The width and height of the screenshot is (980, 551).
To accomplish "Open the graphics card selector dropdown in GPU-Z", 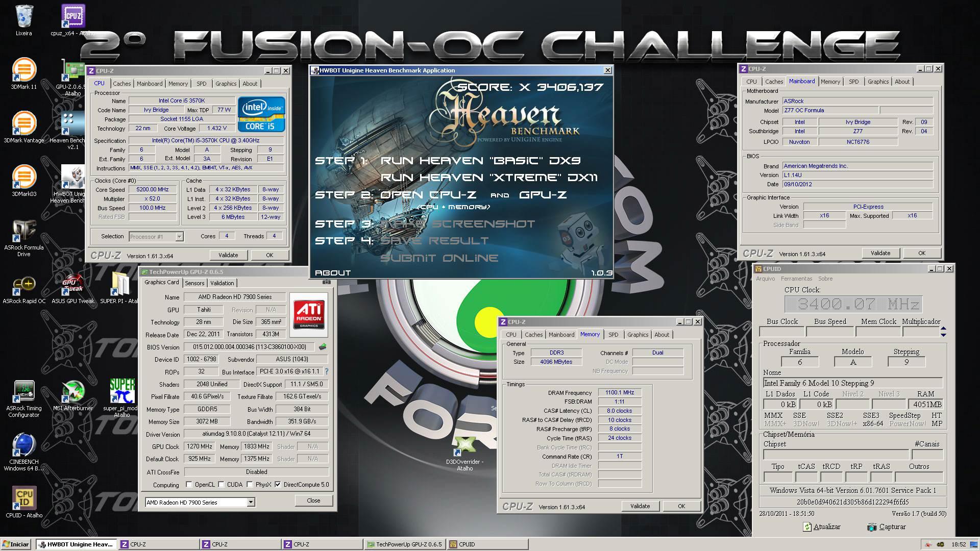I will (x=251, y=503).
